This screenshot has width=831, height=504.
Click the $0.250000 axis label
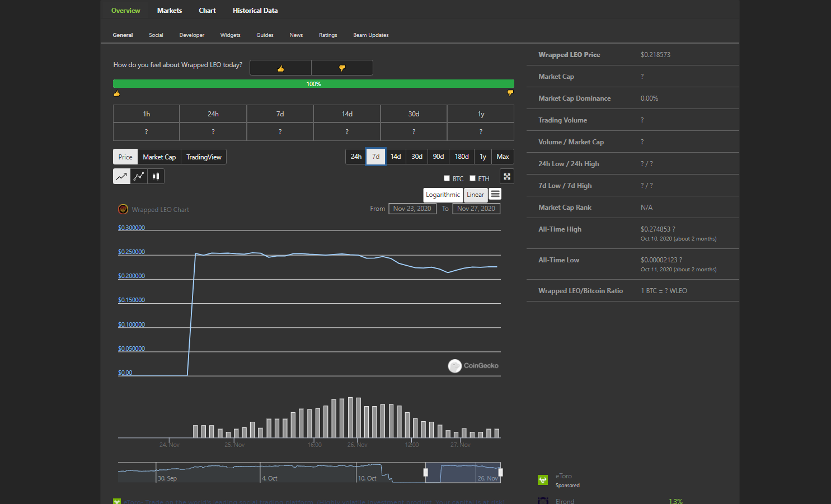tap(132, 252)
